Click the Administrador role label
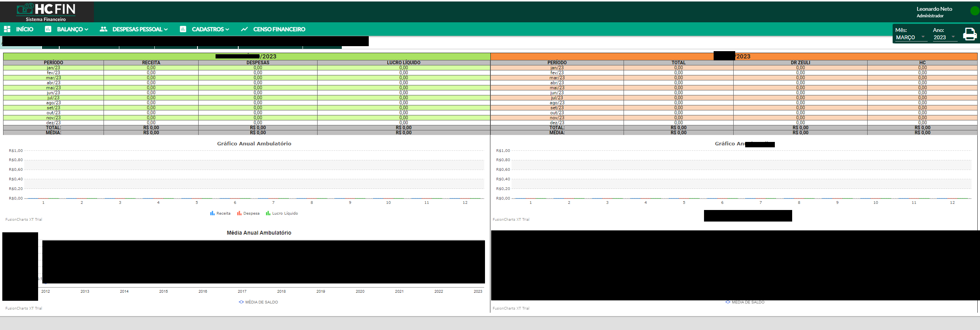 coord(930,16)
